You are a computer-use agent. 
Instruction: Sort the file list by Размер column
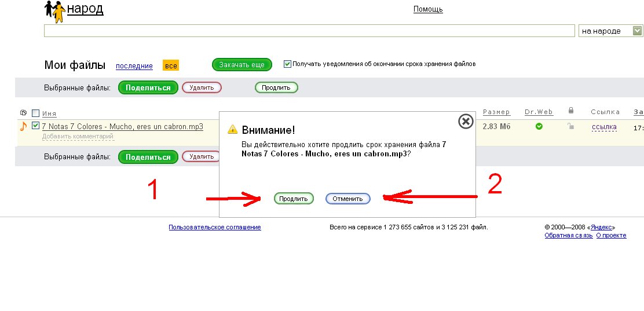496,112
